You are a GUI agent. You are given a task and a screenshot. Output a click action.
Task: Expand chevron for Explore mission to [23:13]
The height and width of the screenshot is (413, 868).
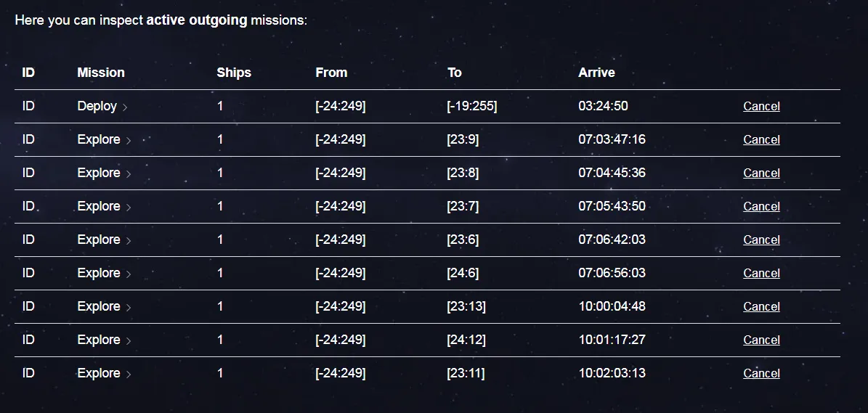pyautogui.click(x=129, y=308)
